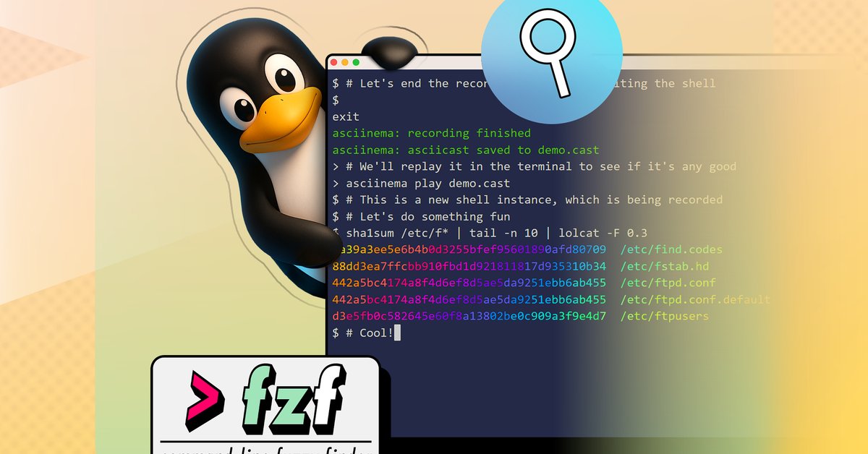Screen dimensions: 868x454
Task: Click the '>' replay prompt chevron
Action: pyautogui.click(x=334, y=183)
